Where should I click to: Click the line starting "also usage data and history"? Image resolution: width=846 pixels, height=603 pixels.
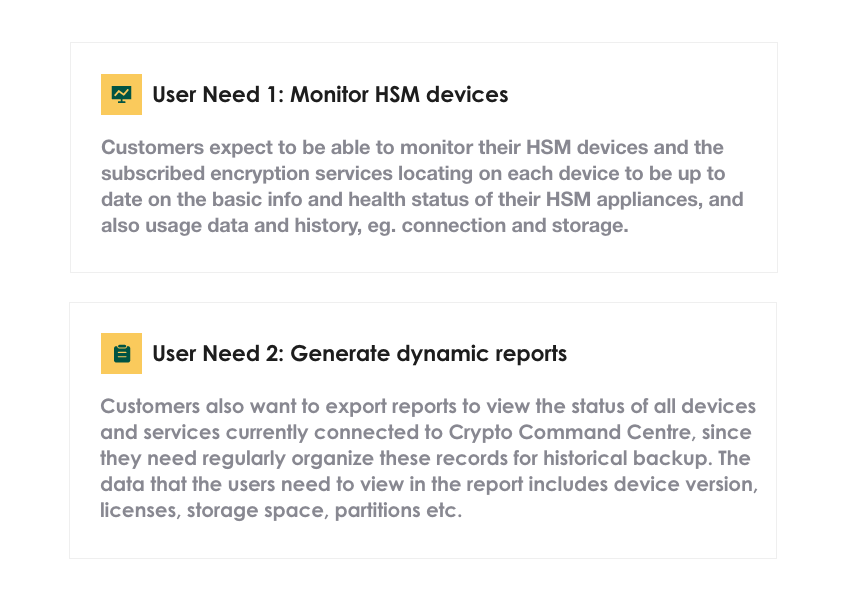click(x=365, y=225)
